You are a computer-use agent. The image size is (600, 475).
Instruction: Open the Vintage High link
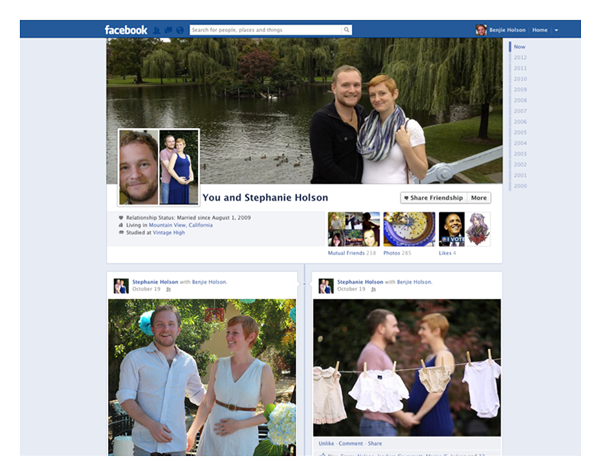169,232
